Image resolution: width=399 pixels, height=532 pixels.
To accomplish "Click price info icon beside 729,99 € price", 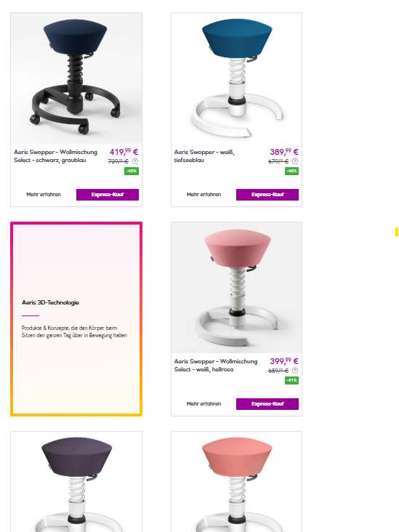I will [135, 161].
